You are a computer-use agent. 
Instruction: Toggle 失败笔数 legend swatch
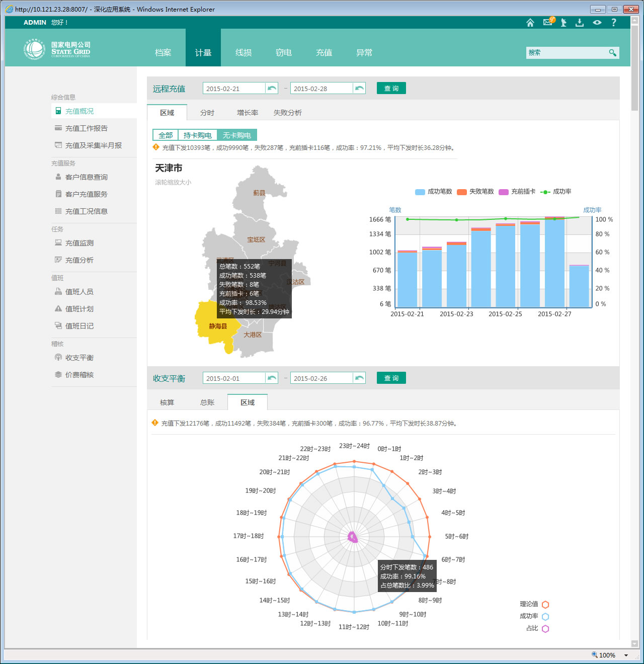click(462, 192)
